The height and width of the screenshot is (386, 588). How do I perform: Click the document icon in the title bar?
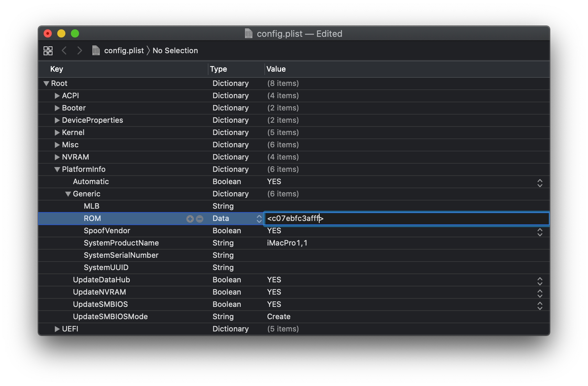point(249,33)
